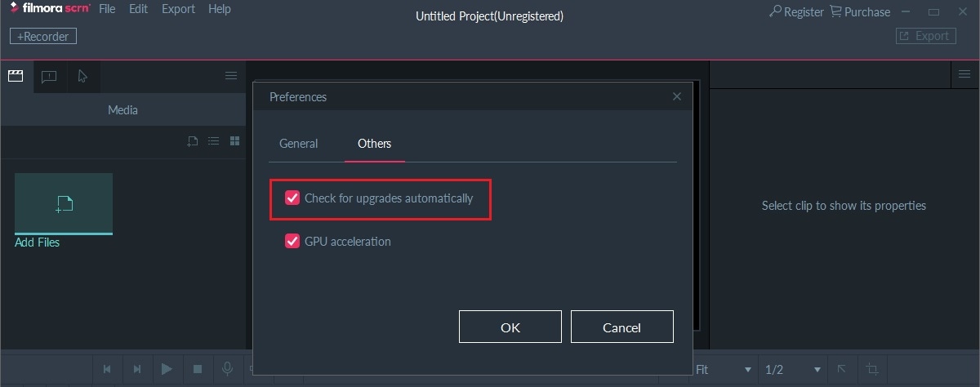This screenshot has height=387, width=980.
Task: Cancel the Preferences dialog
Action: (621, 327)
